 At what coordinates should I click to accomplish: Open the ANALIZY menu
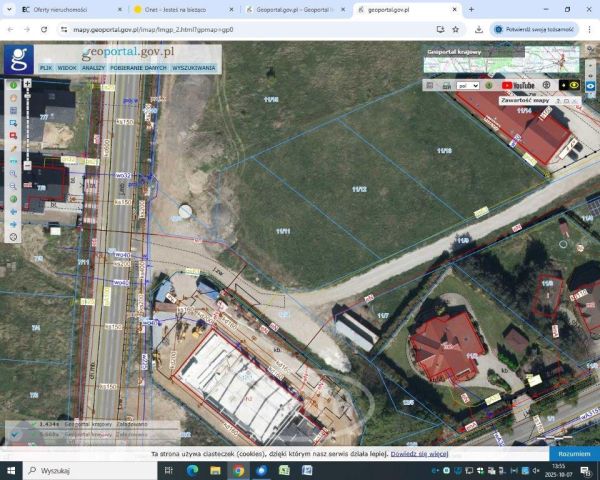pos(93,68)
